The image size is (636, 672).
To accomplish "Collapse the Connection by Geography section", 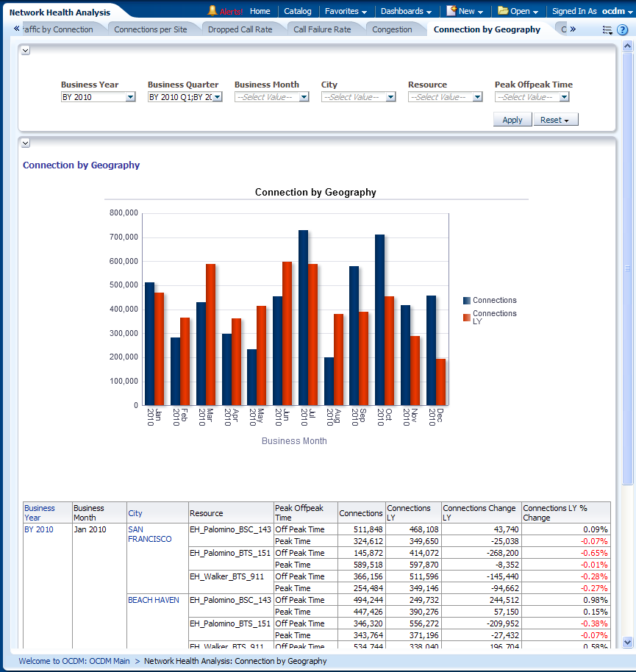I will pos(26,143).
